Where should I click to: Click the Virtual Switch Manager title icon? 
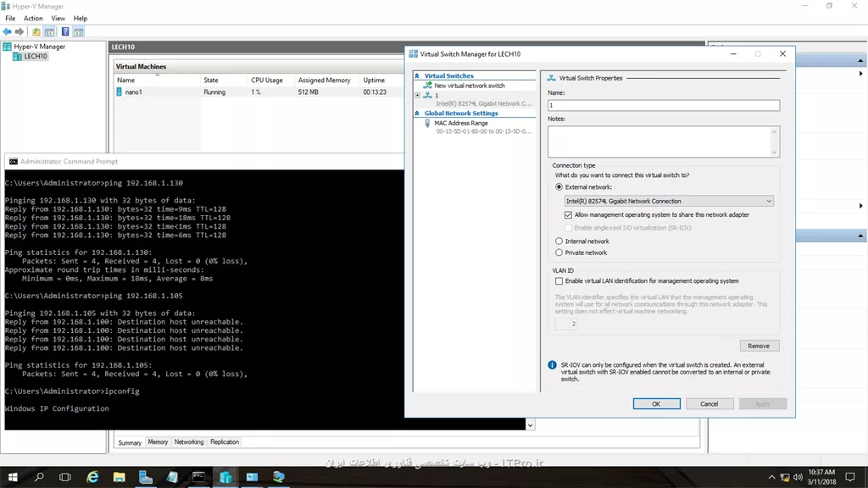pyautogui.click(x=413, y=53)
